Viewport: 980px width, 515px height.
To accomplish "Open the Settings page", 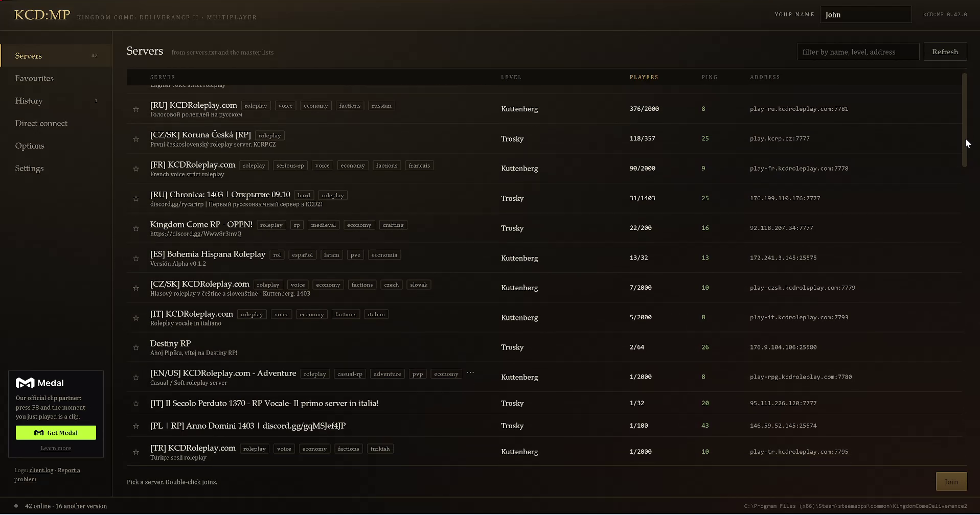I will (x=56, y=168).
